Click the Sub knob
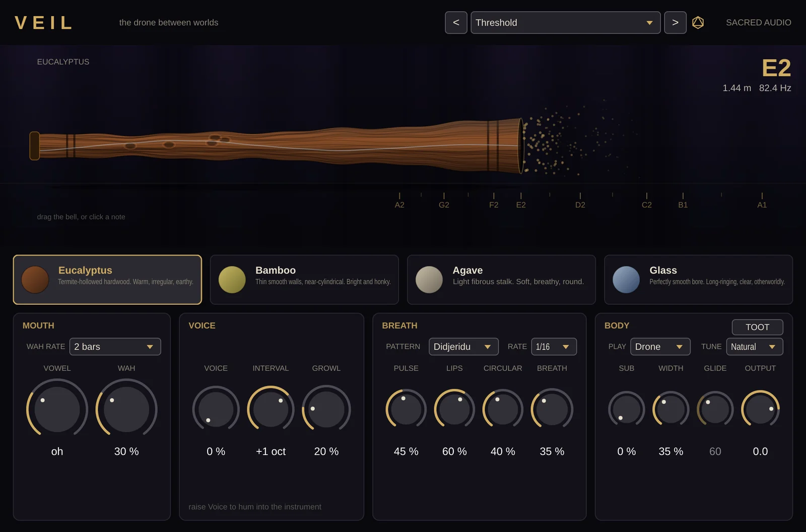 click(627, 410)
